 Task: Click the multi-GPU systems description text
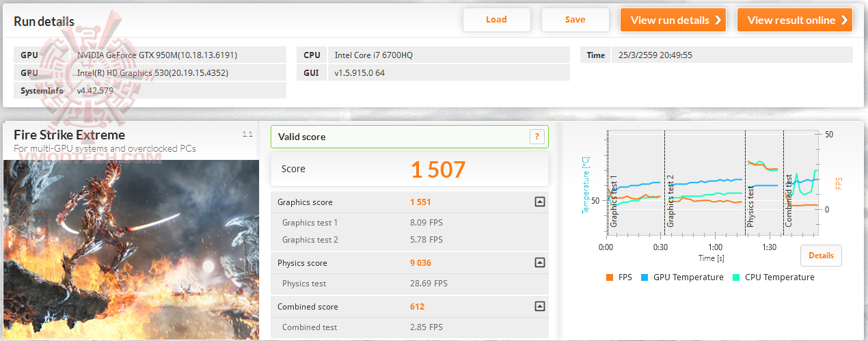coord(105,148)
